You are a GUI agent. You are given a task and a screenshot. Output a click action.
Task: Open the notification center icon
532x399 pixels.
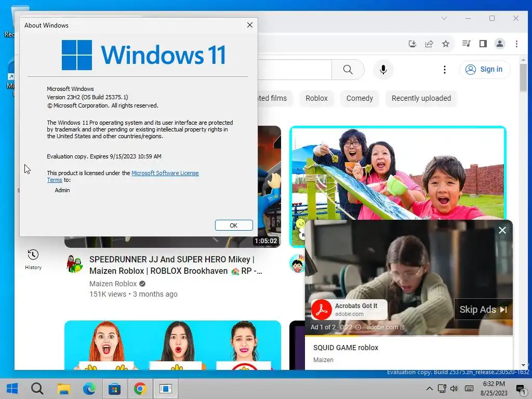(521, 389)
